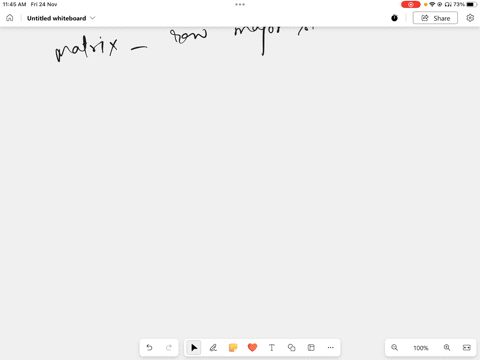
Task: Open the Untitled whiteboard title dropdown
Action: pyautogui.click(x=61, y=18)
